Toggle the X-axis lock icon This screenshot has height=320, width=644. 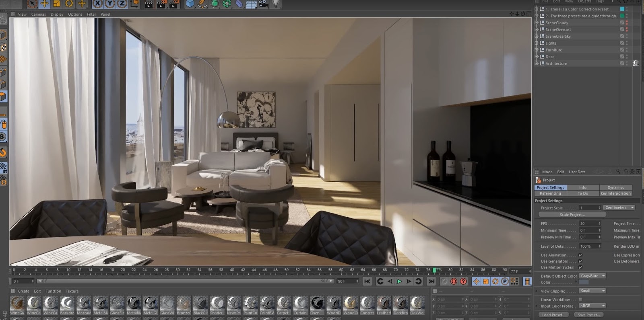click(x=97, y=4)
